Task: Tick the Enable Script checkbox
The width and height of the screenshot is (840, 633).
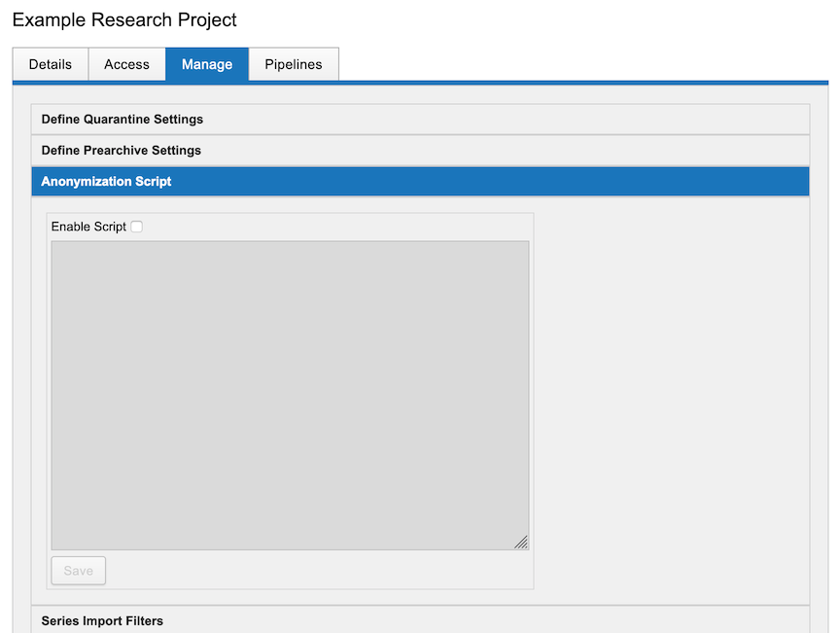Action: pyautogui.click(x=137, y=227)
